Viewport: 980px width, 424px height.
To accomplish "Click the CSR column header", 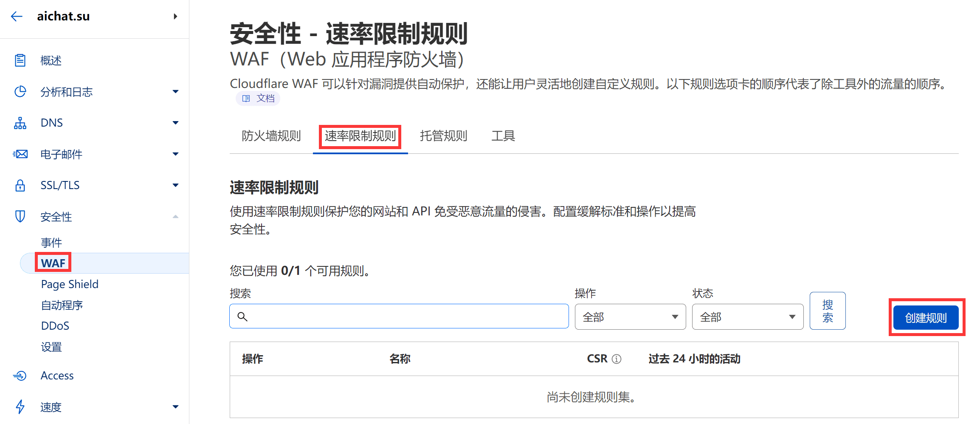I will (597, 359).
